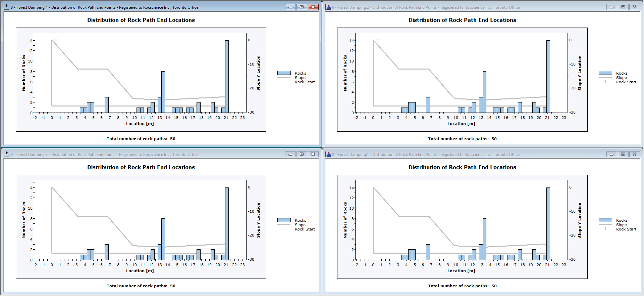Image resolution: width=644 pixels, height=296 pixels.
Task: Click the Rock Start legend cross in Forest Damping:2
Action: click(605, 82)
